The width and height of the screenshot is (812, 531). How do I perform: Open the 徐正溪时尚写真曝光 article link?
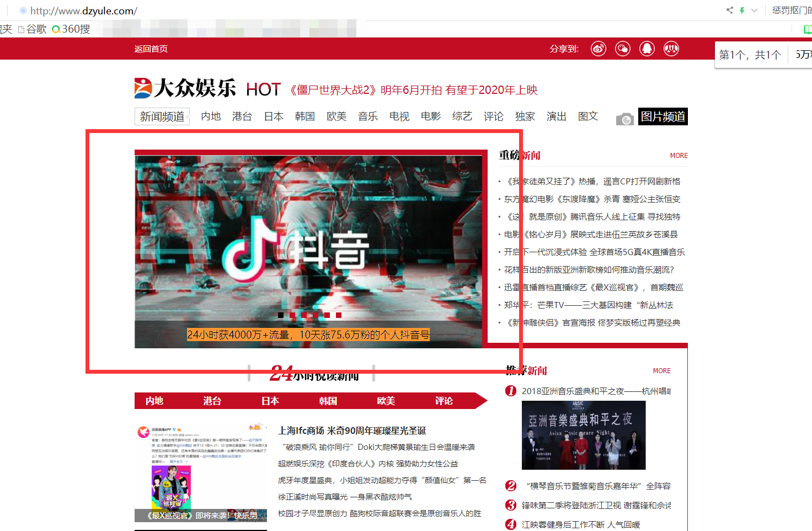345,497
